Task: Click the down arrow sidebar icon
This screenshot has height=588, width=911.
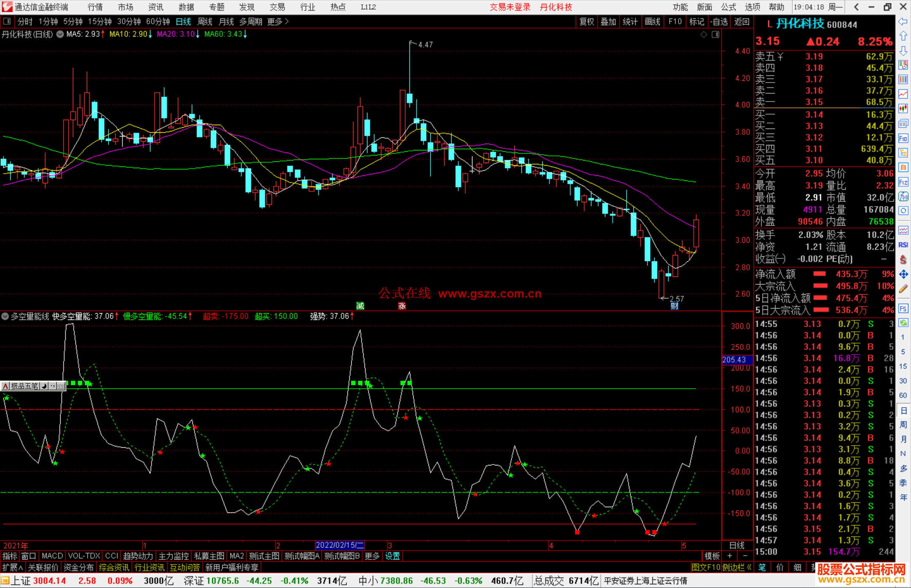Action: pyautogui.click(x=903, y=51)
